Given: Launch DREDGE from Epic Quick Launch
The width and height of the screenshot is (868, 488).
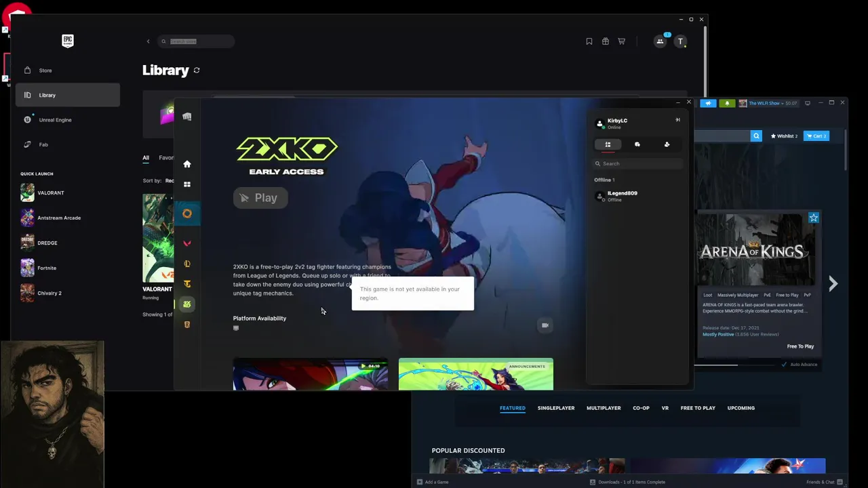Looking at the screenshot, I should 39,243.
